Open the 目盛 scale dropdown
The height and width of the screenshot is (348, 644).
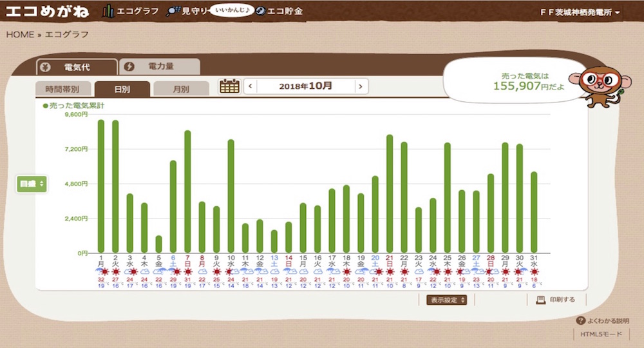click(32, 184)
